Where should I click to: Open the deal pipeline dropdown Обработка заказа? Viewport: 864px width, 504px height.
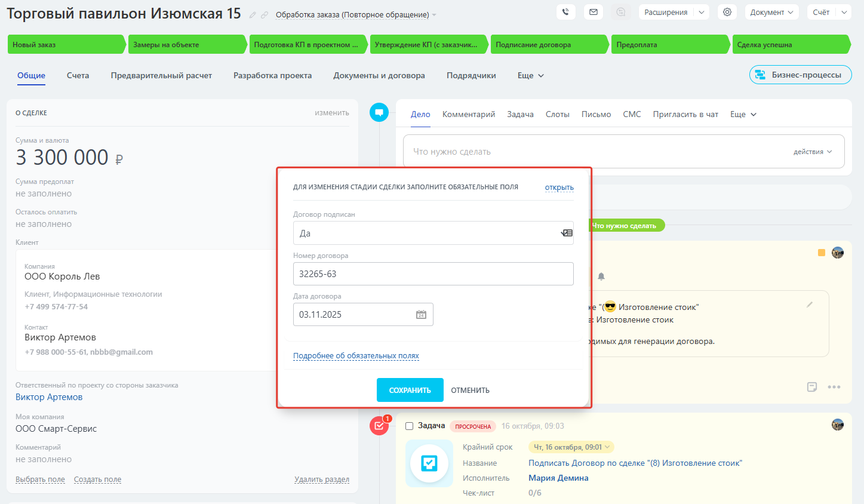[356, 15]
